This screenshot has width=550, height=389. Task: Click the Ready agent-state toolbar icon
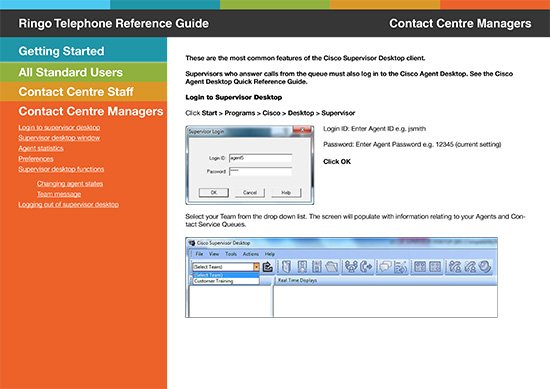point(302,267)
